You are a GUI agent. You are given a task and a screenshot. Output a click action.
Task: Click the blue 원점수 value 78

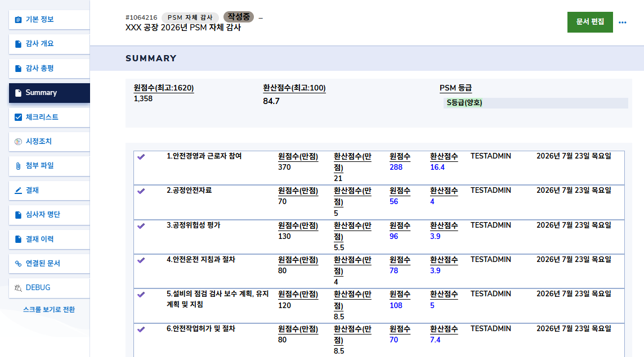point(394,271)
